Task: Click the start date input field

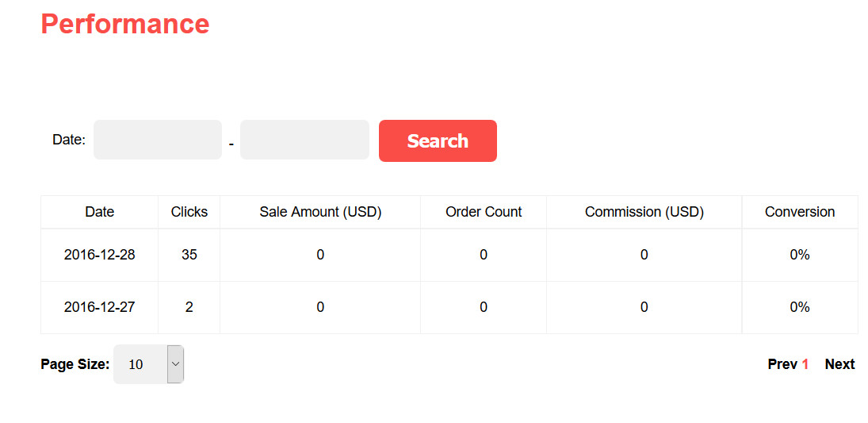Action: click(157, 140)
